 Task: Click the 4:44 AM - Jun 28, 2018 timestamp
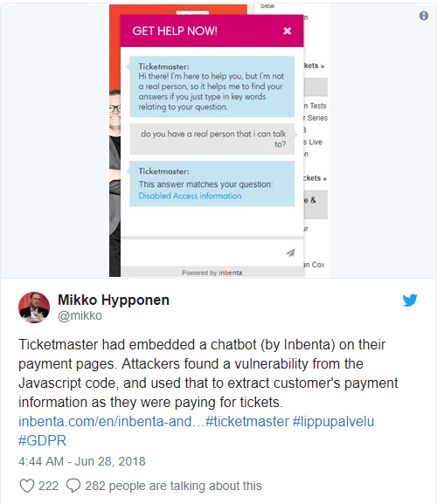(82, 461)
